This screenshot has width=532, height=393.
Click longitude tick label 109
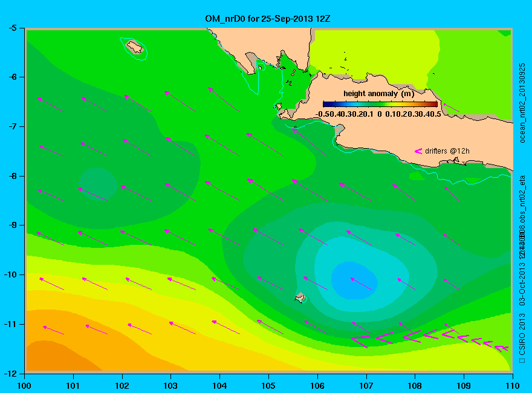tap(464, 386)
